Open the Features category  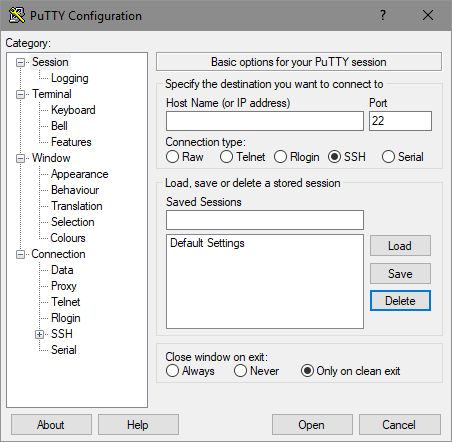71,142
